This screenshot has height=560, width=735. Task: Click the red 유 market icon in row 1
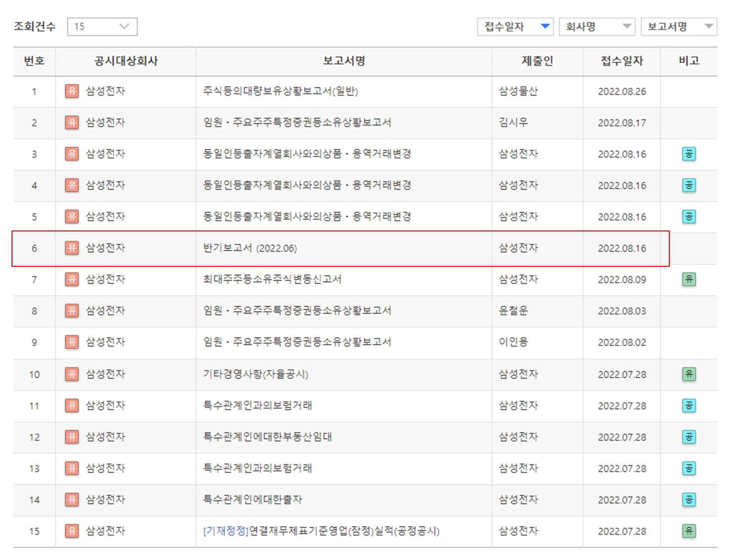pos(72,91)
